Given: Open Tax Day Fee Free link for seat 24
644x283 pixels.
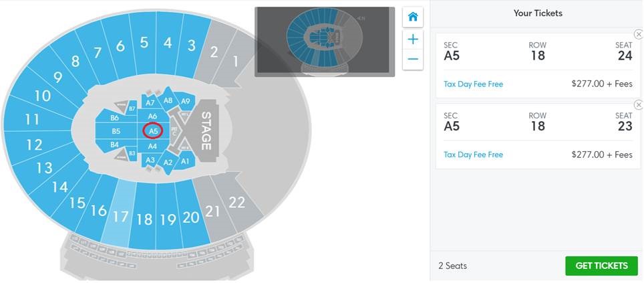Looking at the screenshot, I should pos(473,84).
